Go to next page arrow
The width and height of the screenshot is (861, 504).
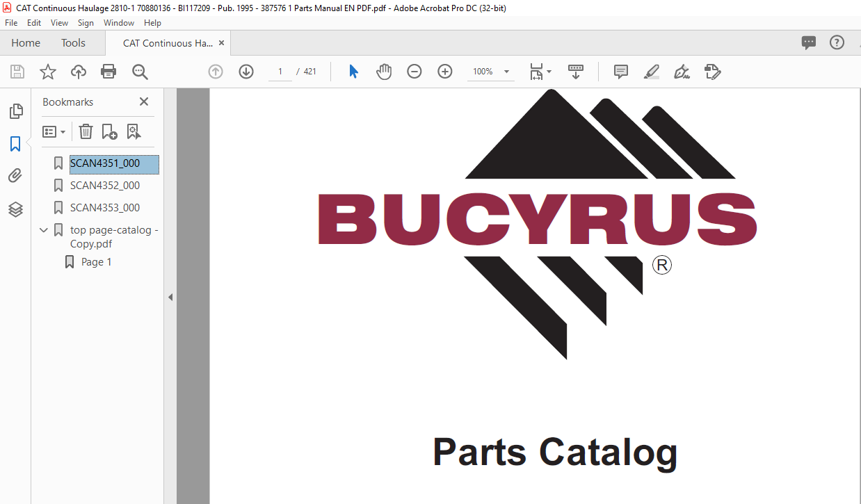click(x=246, y=72)
